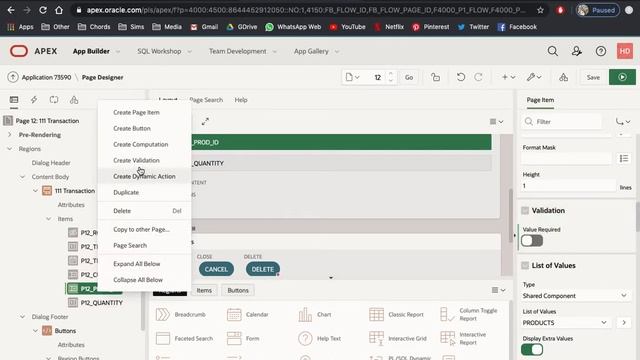Open the Utilities wrench menu

click(533, 77)
